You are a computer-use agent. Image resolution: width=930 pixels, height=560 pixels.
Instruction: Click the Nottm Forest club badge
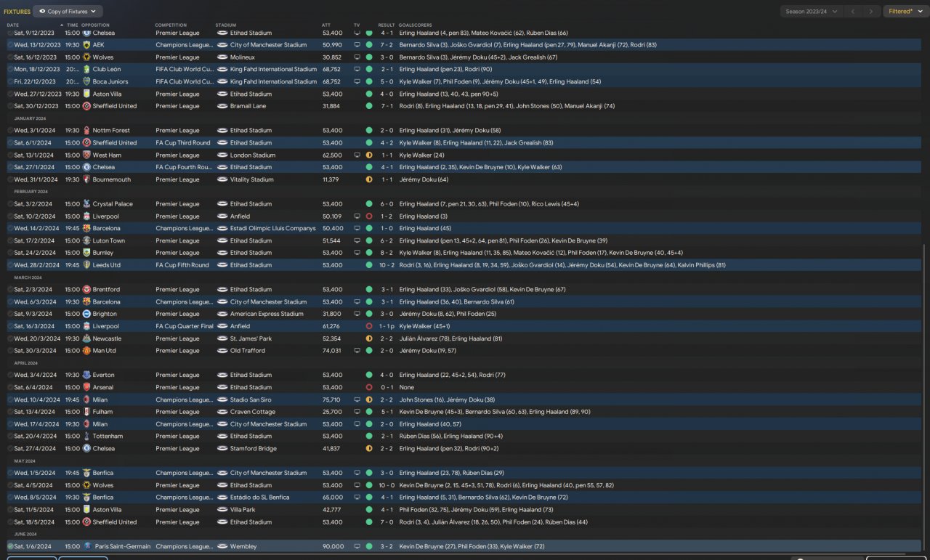point(86,131)
